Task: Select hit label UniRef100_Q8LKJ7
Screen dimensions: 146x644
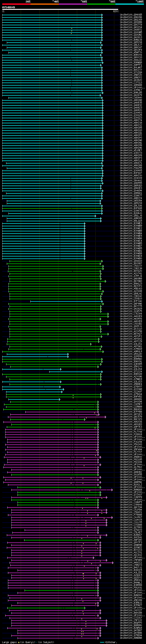Action: [x=131, y=45]
